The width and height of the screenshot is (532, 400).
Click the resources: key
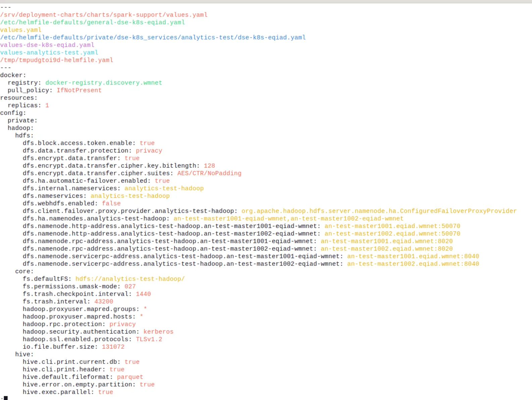(19, 98)
